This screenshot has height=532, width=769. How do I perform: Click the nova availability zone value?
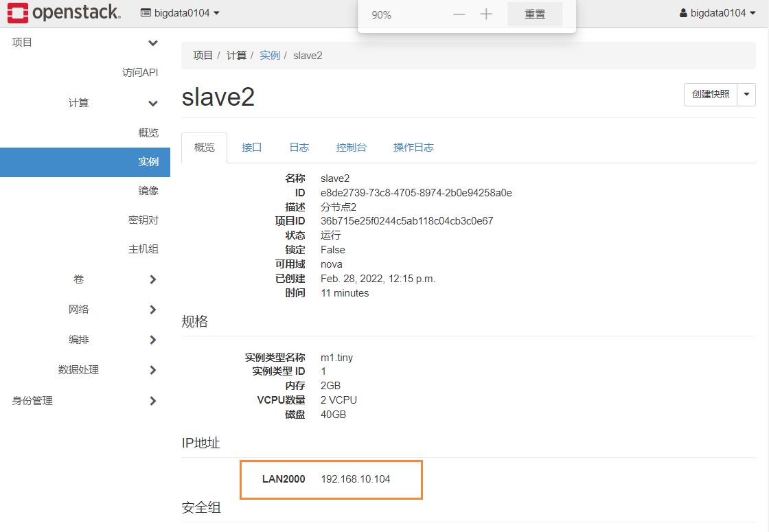click(x=332, y=264)
